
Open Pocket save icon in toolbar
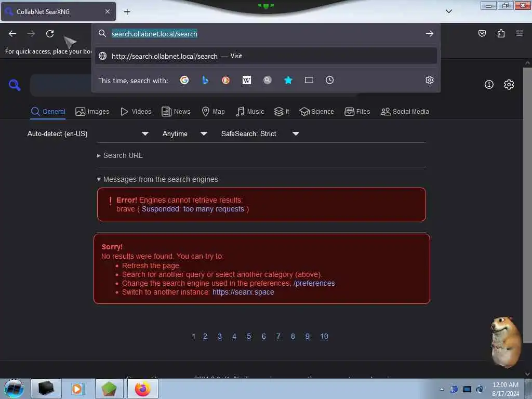pos(482,33)
